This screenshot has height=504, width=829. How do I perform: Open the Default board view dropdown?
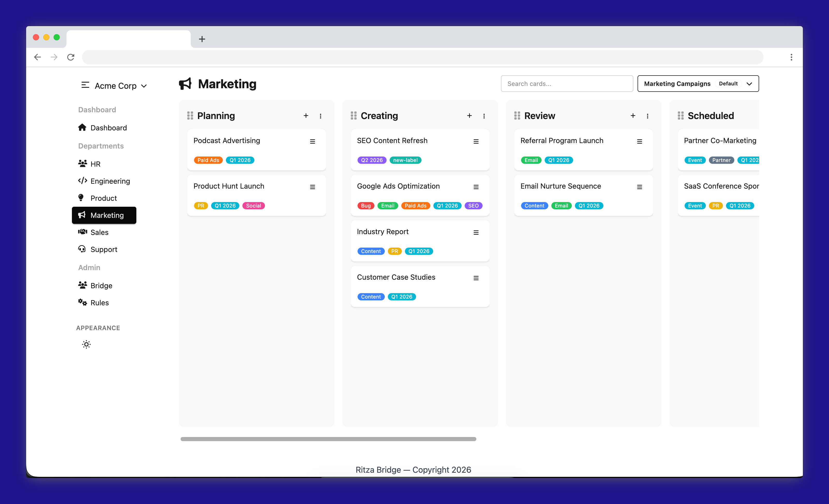tap(736, 83)
